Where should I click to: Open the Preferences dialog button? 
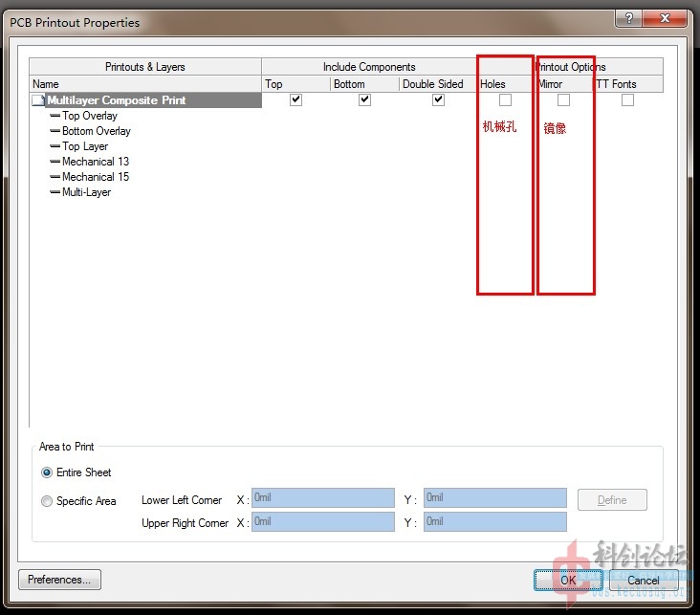click(x=59, y=580)
